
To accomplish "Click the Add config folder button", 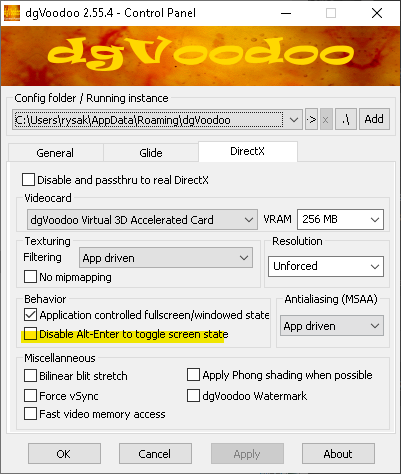I will click(374, 119).
